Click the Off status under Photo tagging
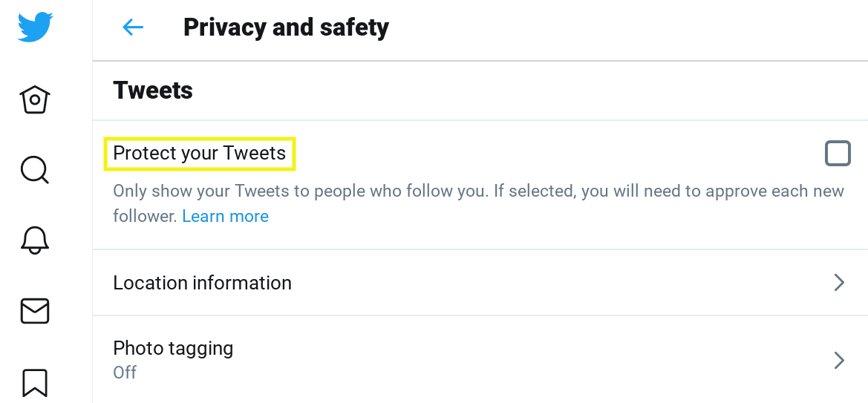 pos(125,372)
